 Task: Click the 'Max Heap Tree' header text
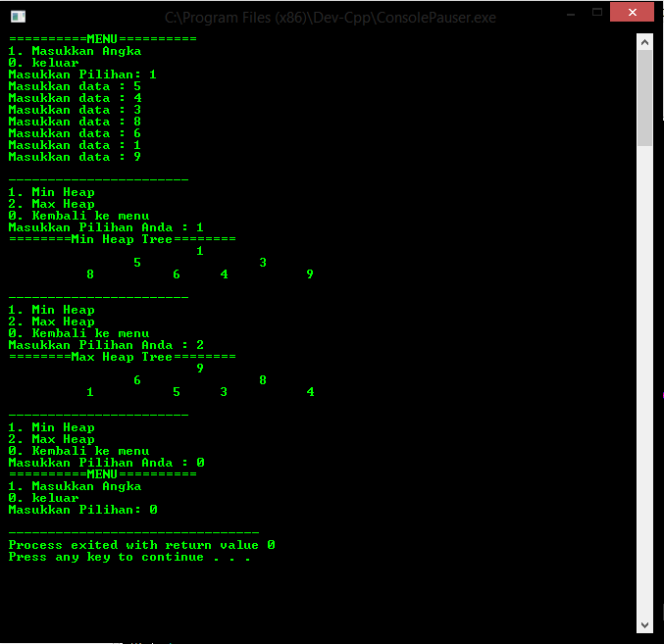coord(122,357)
